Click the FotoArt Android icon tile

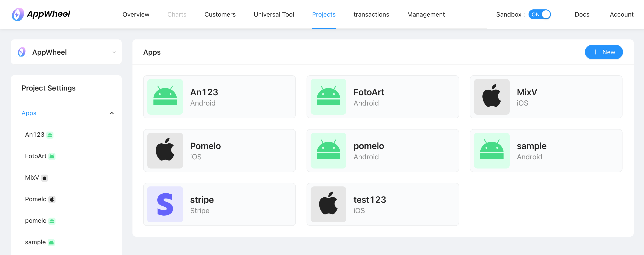[x=328, y=97]
